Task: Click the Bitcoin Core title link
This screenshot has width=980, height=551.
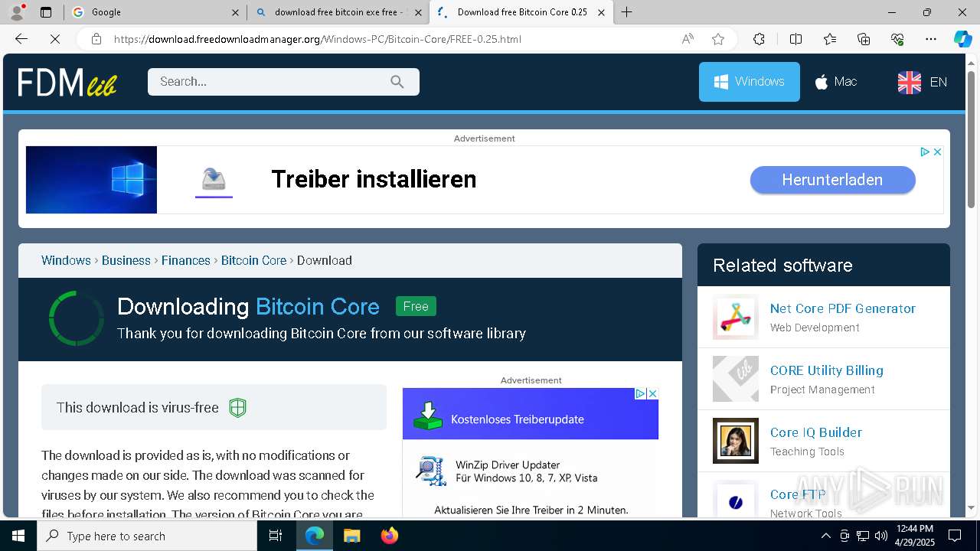Action: click(318, 307)
